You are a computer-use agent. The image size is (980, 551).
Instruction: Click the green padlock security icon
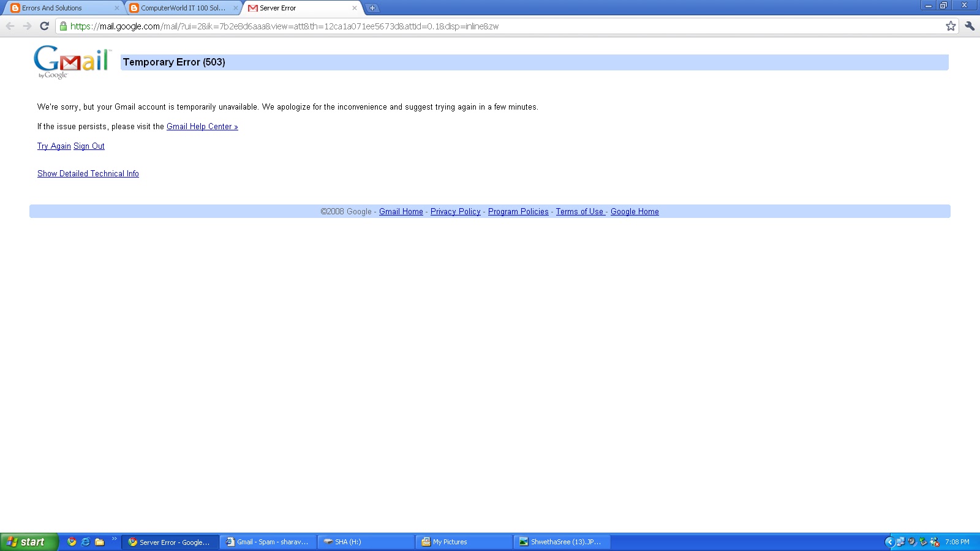coord(63,26)
